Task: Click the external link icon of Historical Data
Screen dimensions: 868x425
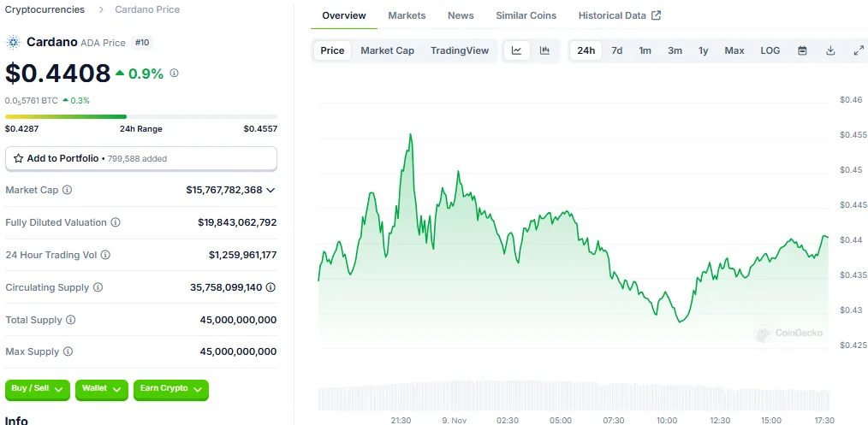Action: tap(656, 15)
